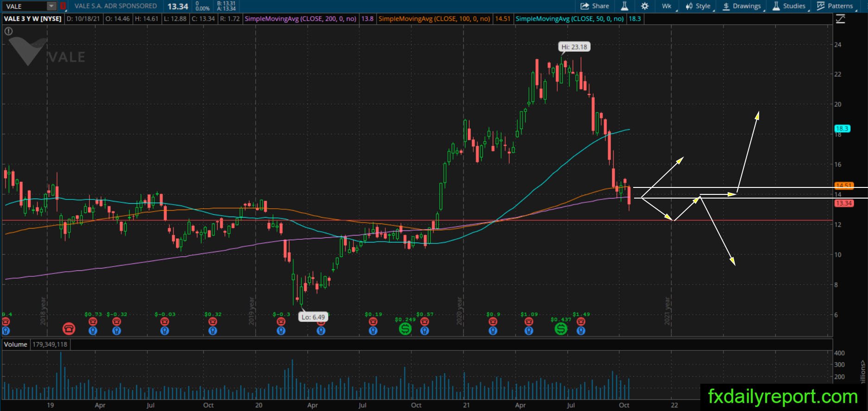The width and height of the screenshot is (868, 411).
Task: Click the red earnings phone icon under $0.19
Action: [x=373, y=322]
